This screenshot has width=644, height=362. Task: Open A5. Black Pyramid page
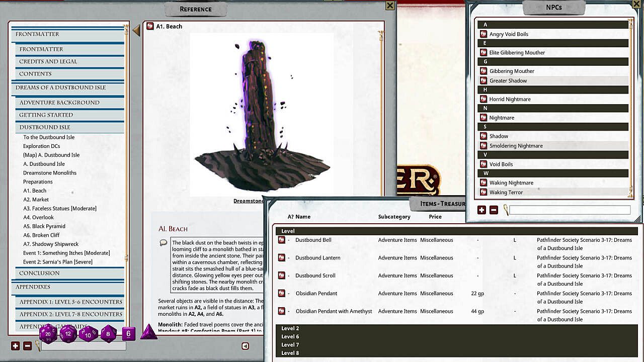click(44, 226)
